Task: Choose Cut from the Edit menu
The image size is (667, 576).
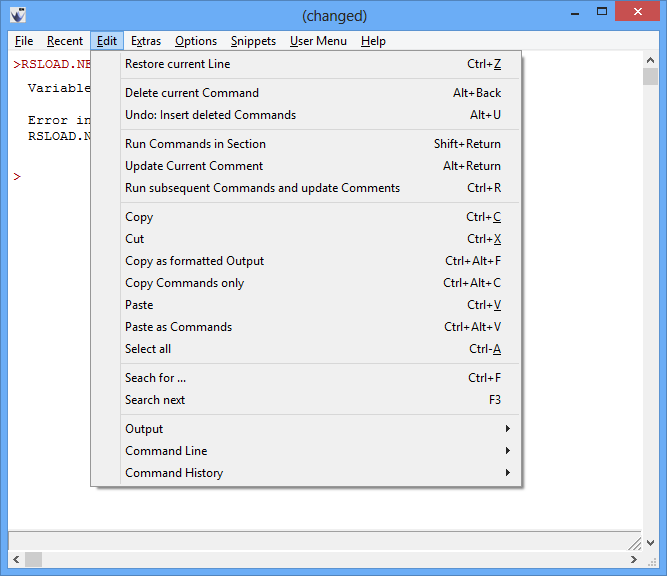Action: (x=306, y=239)
